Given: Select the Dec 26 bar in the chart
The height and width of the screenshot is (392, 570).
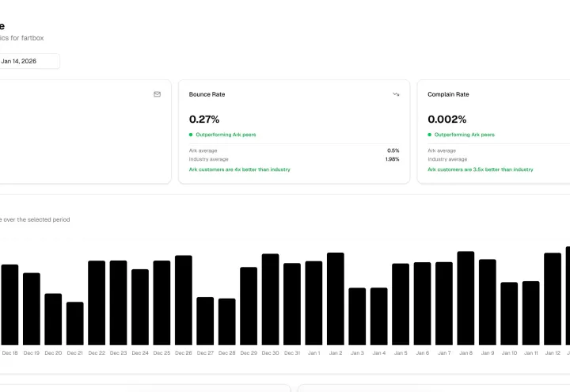Looking at the screenshot, I should coord(184,300).
